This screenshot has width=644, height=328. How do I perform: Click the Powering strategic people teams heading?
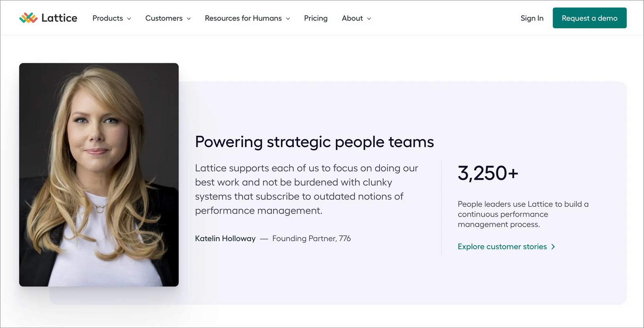314,142
